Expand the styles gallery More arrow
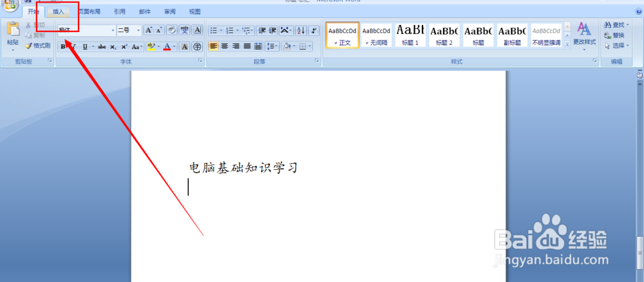Screen dimensions: 644x282 (567, 44)
